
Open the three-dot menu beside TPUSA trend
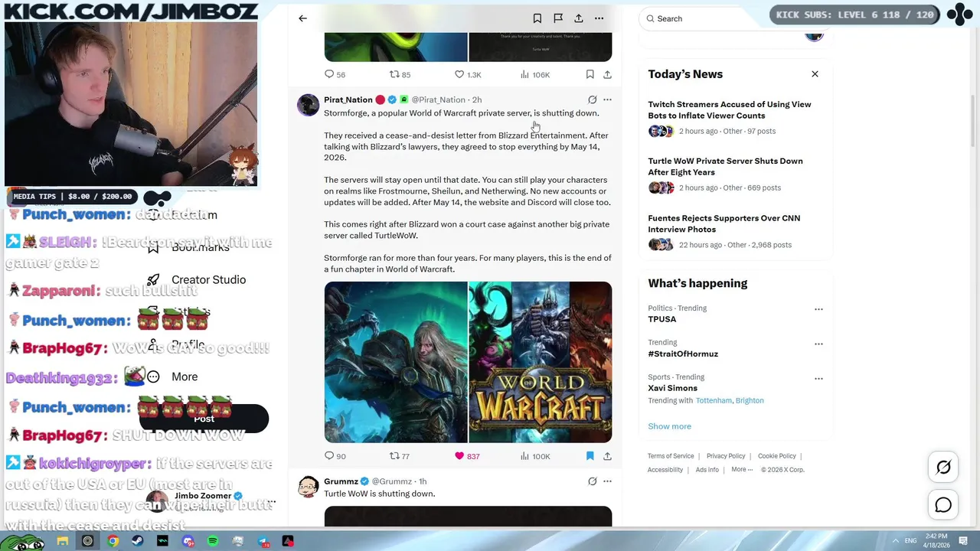pos(818,309)
